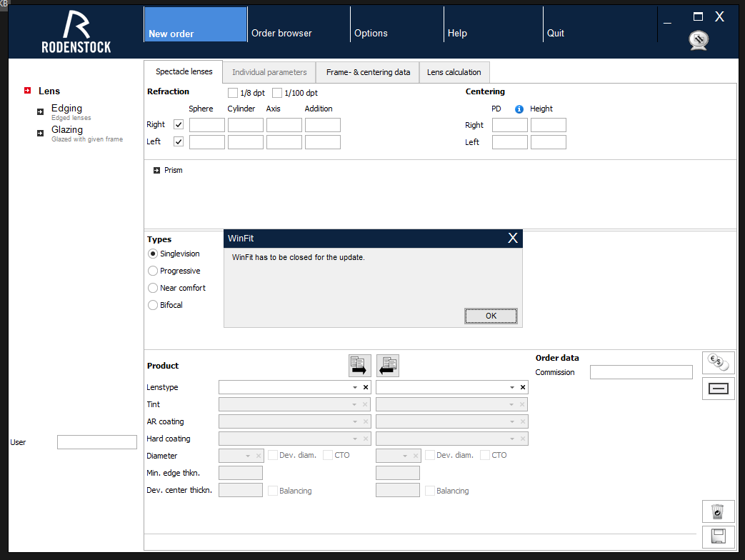Open the right Diameter dropdown
745x560 pixels.
(405, 456)
